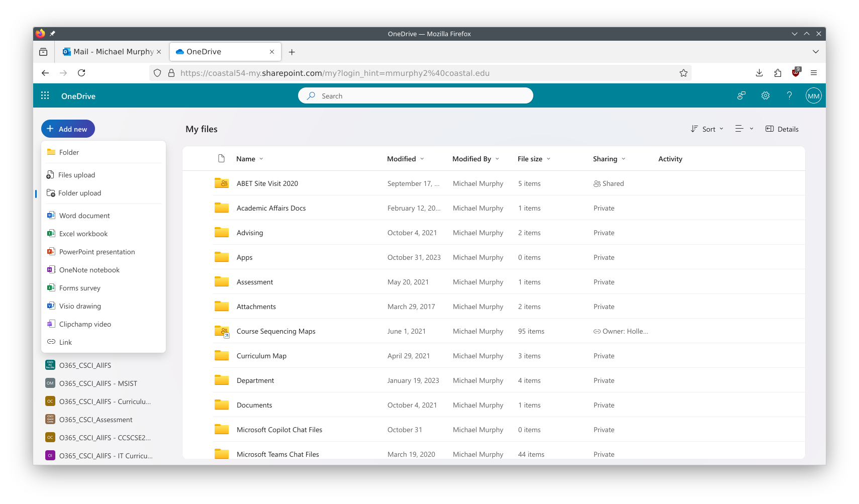Click the Excel workbook icon
Screen dimensions: 859x504
[51, 233]
